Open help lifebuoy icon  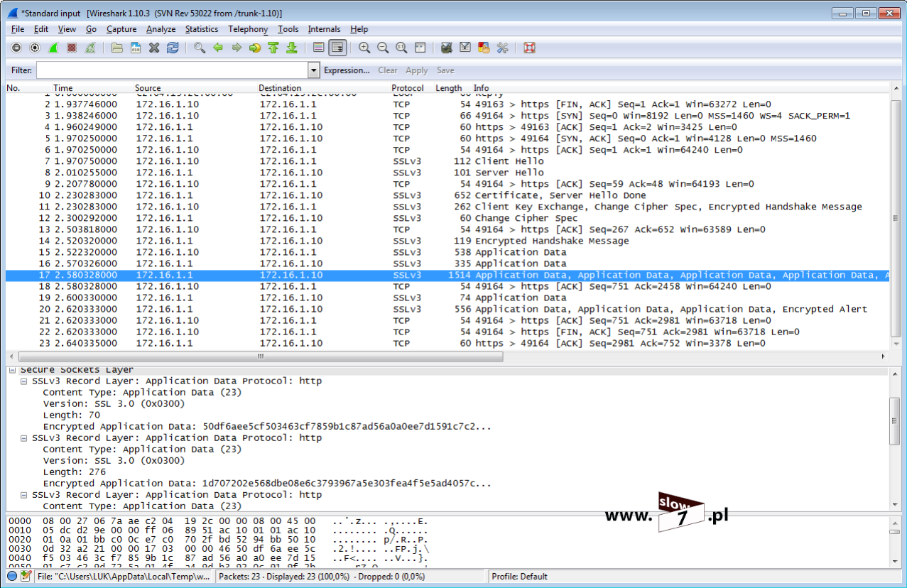tap(529, 48)
